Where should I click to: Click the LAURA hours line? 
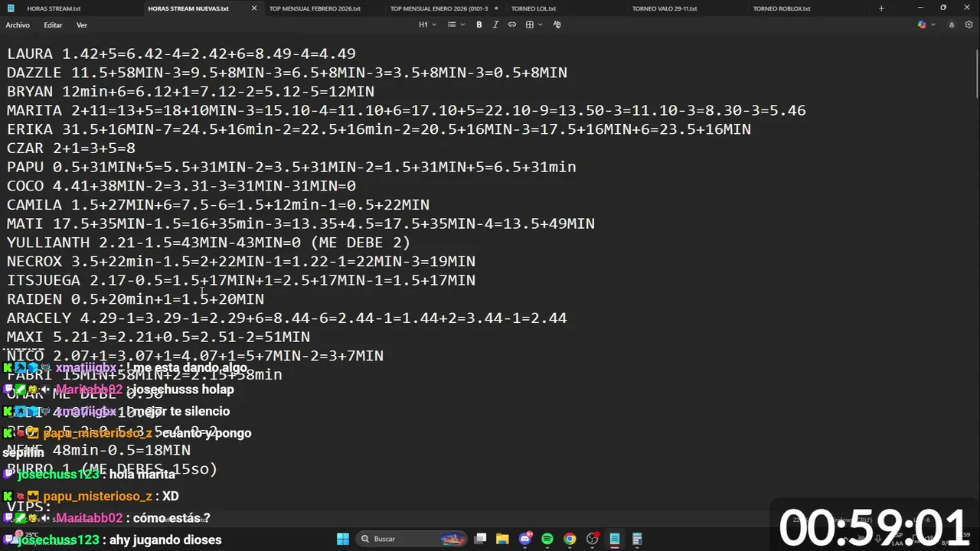point(181,54)
